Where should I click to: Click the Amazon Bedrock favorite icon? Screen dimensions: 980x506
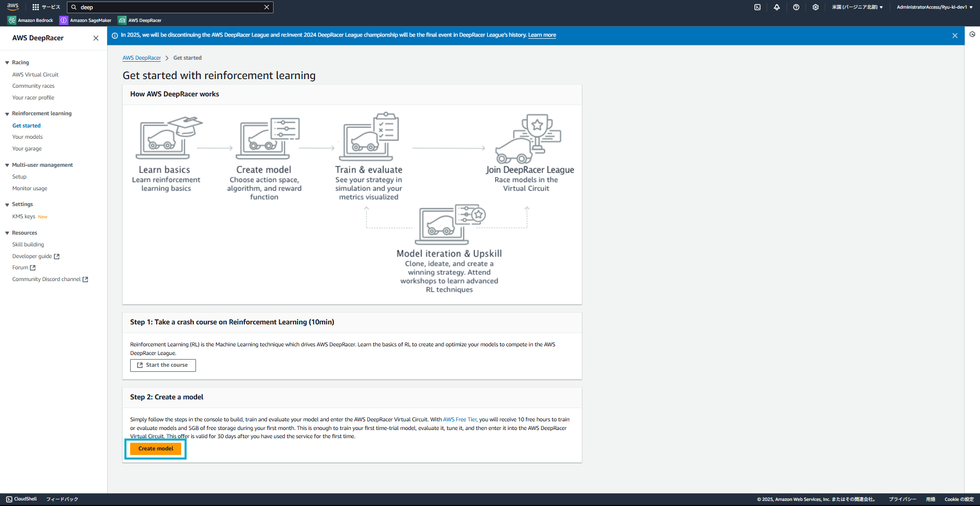(12, 20)
